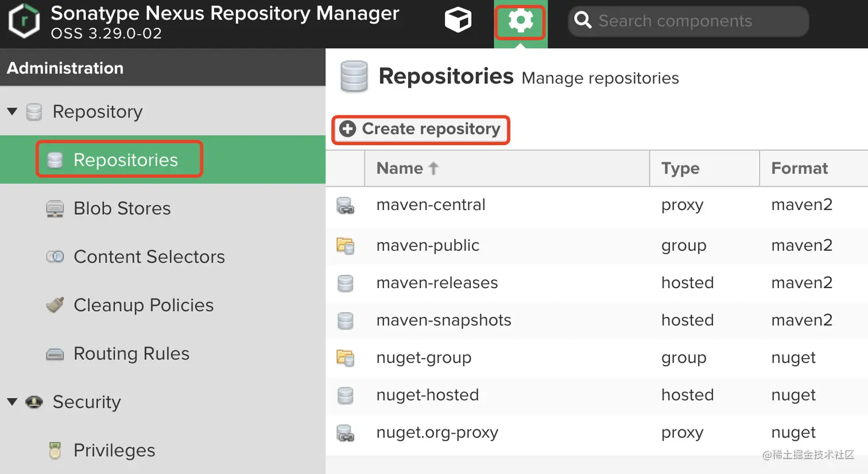This screenshot has width=868, height=474.
Task: Click the Content Selectors icon
Action: (55, 257)
